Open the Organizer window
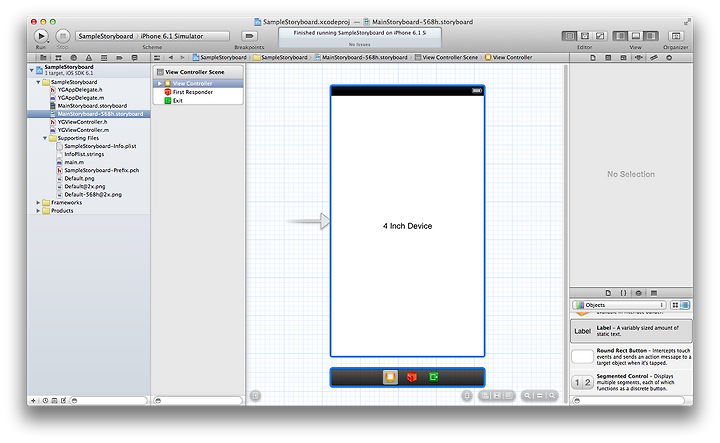This screenshot has height=443, width=720. tap(675, 36)
